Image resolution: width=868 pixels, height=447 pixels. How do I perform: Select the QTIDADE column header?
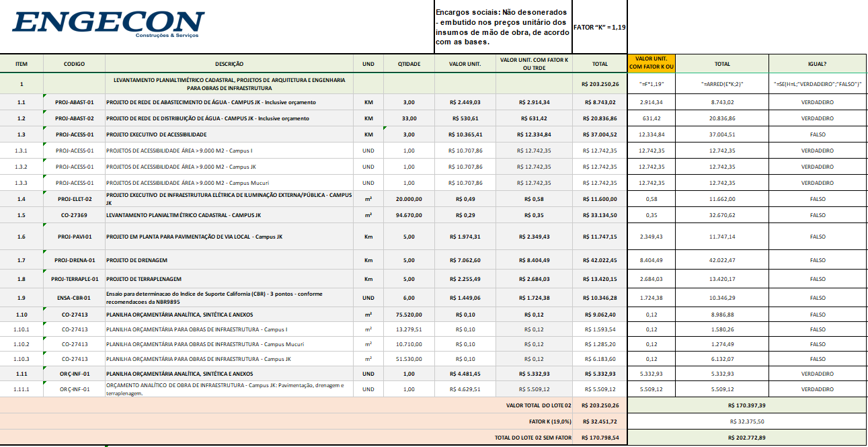[409, 64]
